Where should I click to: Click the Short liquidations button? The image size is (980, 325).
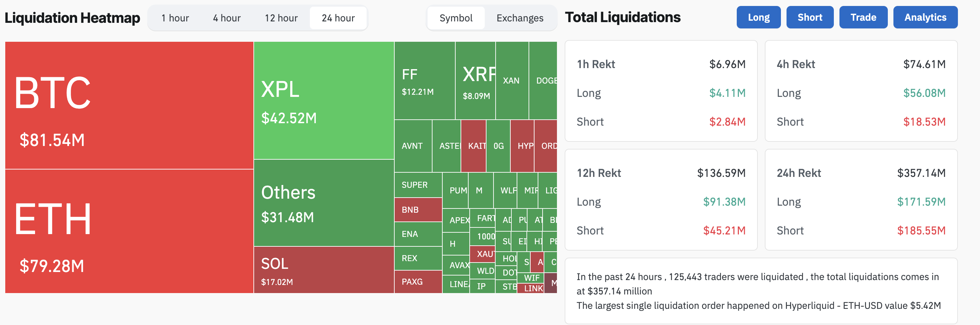pyautogui.click(x=810, y=17)
